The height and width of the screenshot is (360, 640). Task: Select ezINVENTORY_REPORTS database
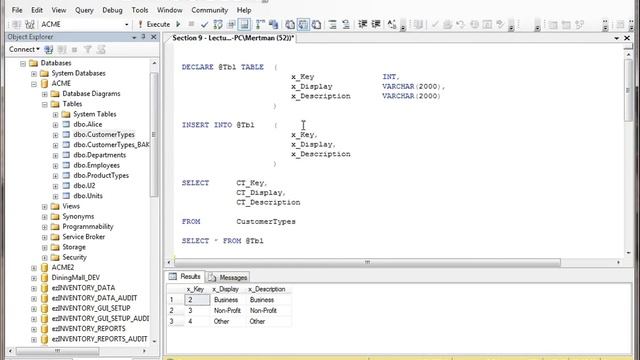click(88, 329)
